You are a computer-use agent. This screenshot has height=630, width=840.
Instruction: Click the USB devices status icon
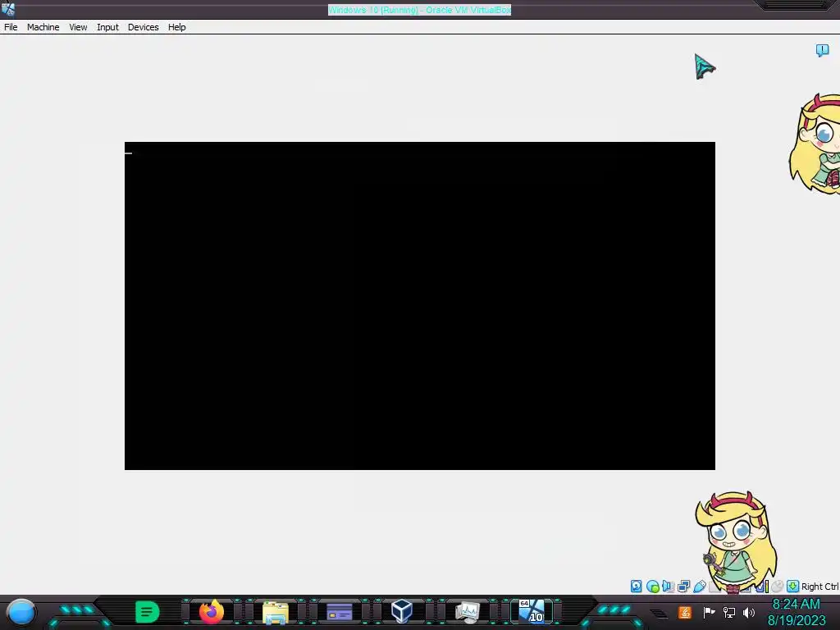699,586
